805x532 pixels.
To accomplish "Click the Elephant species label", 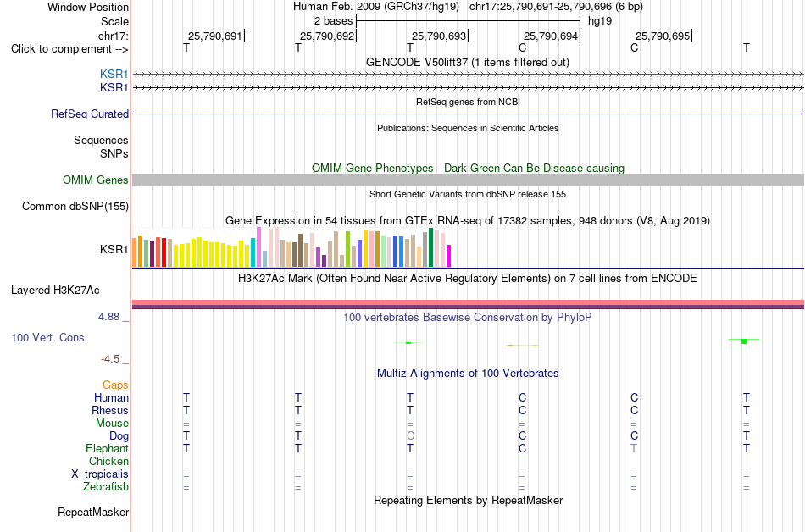I will [x=108, y=448].
